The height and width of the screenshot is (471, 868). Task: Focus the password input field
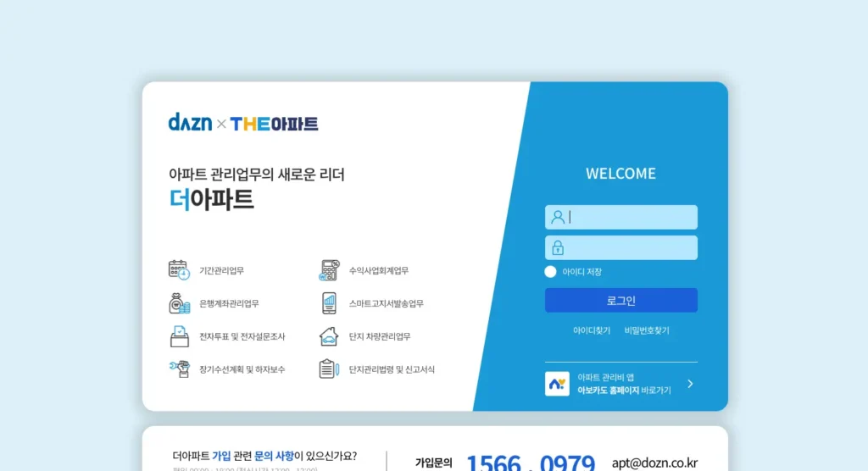[621, 247]
